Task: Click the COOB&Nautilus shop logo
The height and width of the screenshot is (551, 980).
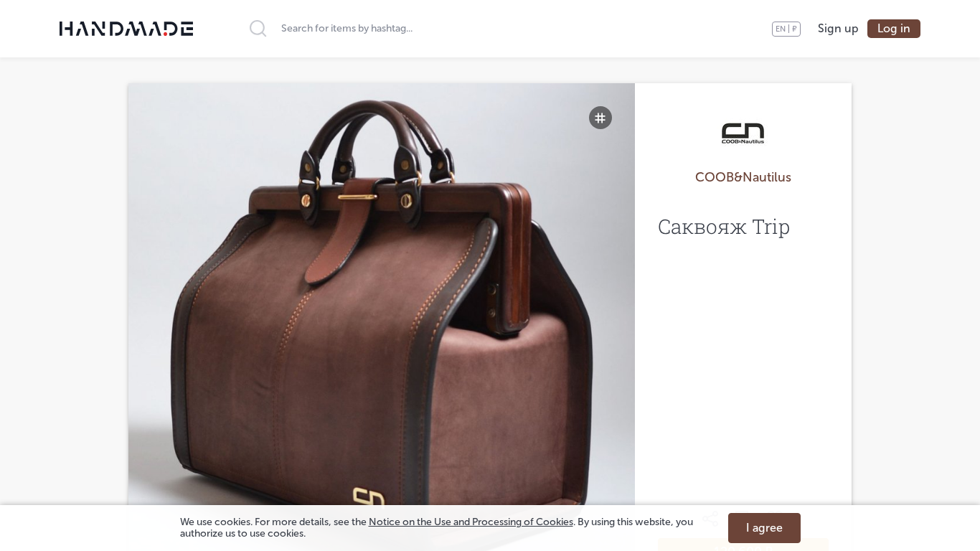Action: tap(743, 133)
